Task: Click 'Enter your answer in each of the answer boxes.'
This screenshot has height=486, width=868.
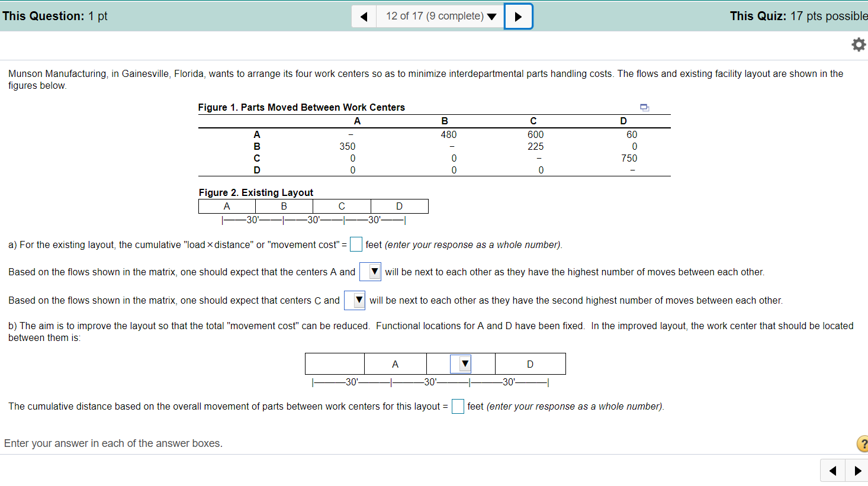Action: [x=113, y=443]
